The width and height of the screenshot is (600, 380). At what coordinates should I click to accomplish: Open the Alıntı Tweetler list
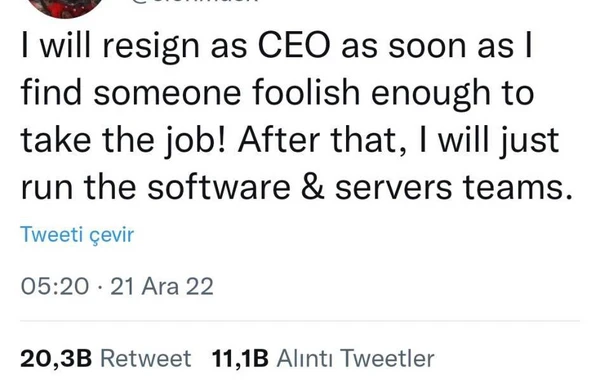pos(355,359)
